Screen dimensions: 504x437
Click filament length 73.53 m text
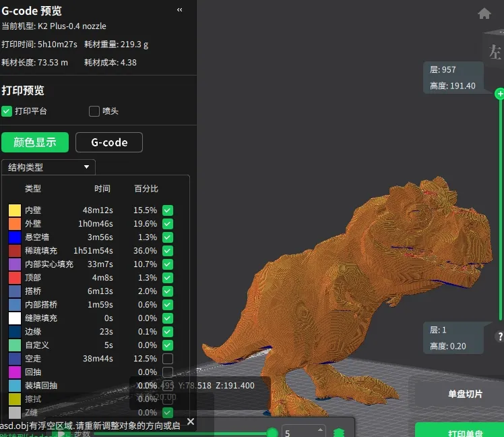[x=53, y=63]
